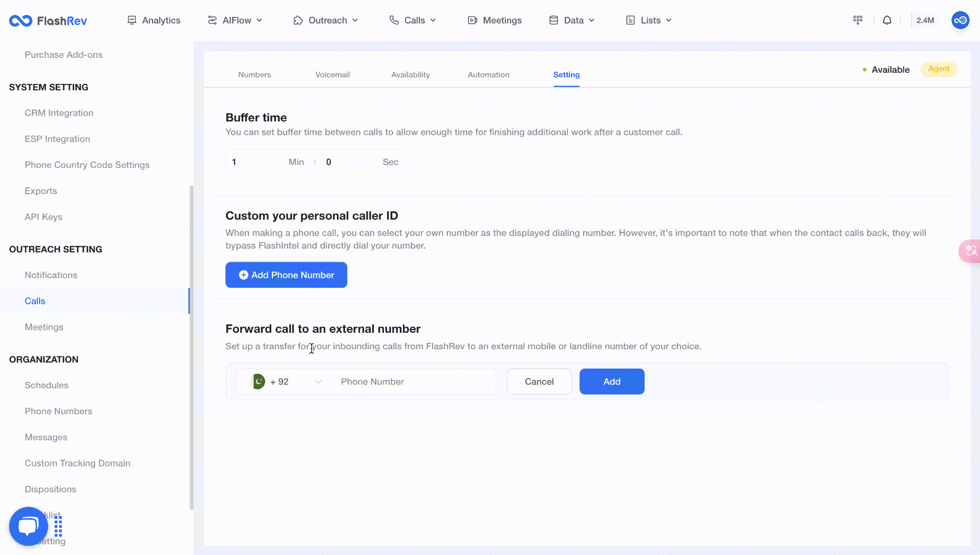
Task: Click the sidebar vertical scrollbar
Action: (191, 348)
